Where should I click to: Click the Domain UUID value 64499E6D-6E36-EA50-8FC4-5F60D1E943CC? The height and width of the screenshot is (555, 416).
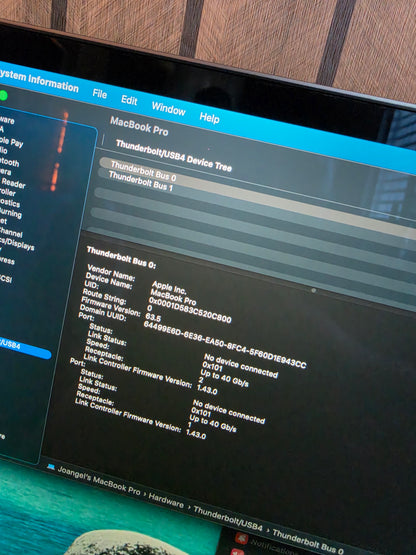tap(225, 344)
